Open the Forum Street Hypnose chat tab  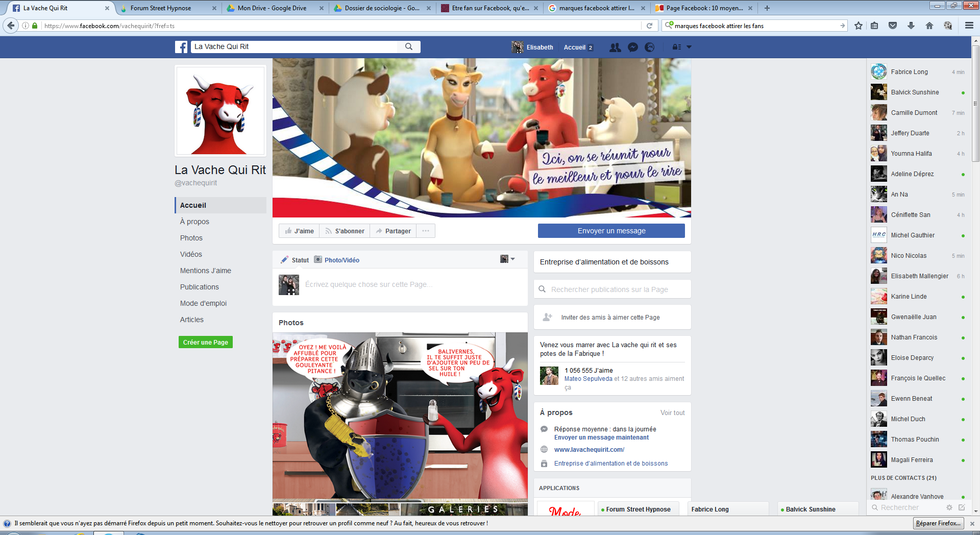click(x=638, y=509)
